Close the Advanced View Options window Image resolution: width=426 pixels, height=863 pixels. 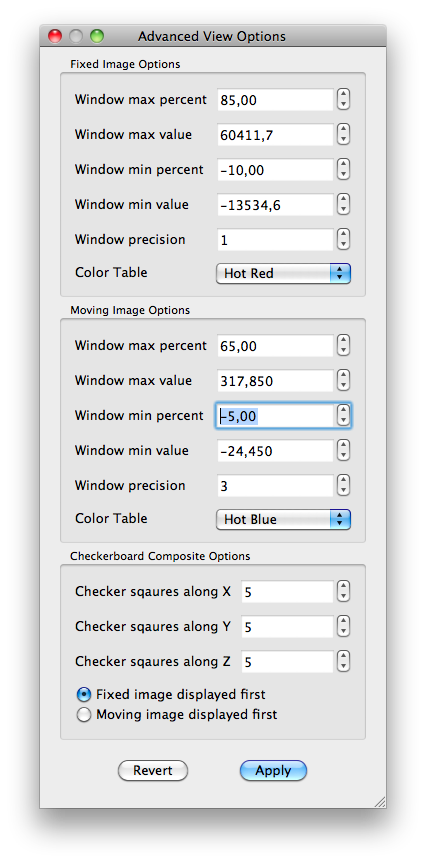55,36
